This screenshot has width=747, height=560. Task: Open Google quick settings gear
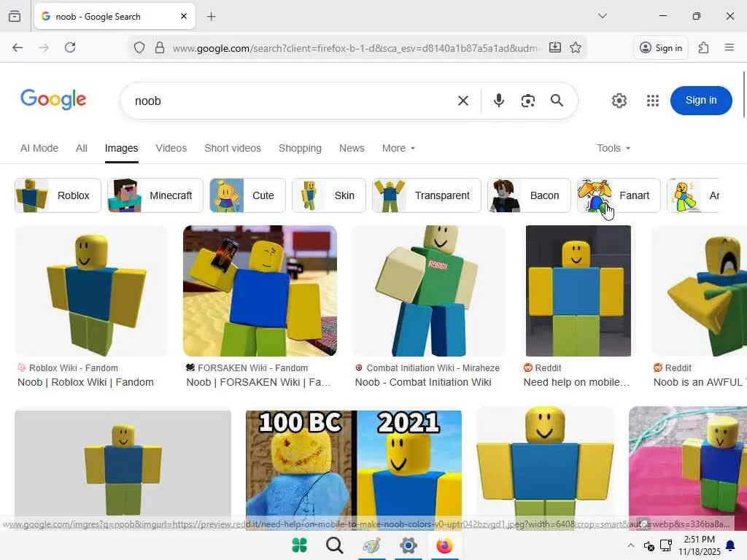tap(619, 101)
